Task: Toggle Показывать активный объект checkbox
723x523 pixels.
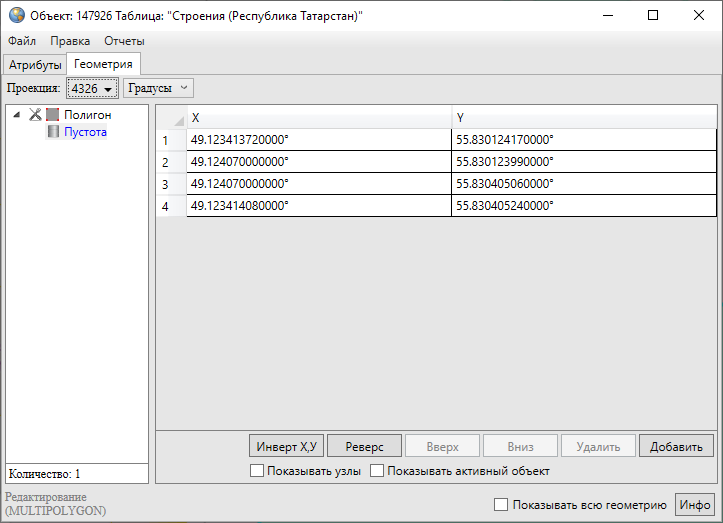Action: 377,471
